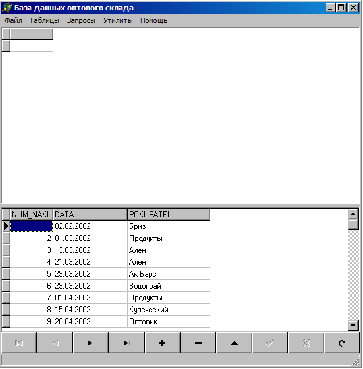363x369 pixels.
Task: Insert a new record with plus button
Action: (162, 343)
